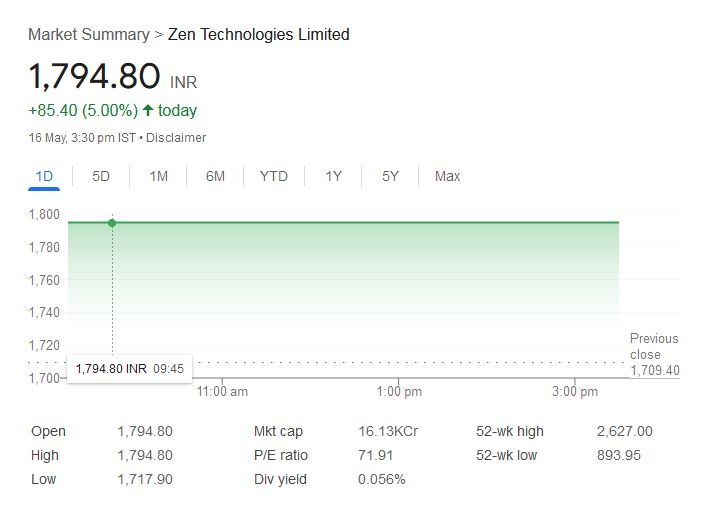The image size is (721, 510).
Task: Click the Previous close label
Action: [654, 346]
